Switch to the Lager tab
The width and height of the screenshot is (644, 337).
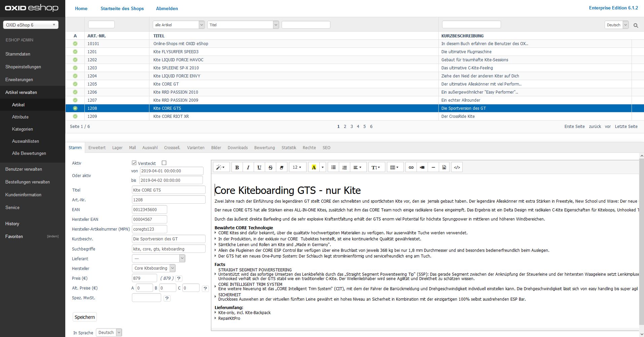click(117, 148)
